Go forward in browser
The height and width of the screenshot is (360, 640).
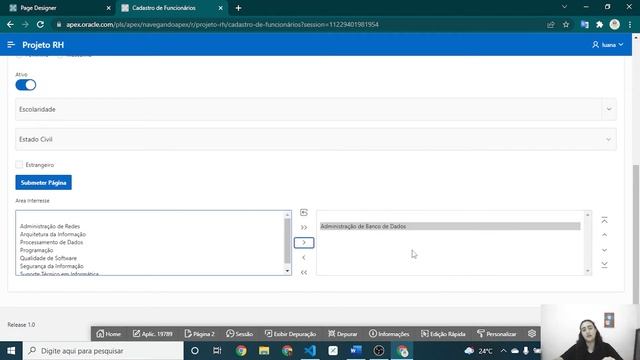point(25,24)
